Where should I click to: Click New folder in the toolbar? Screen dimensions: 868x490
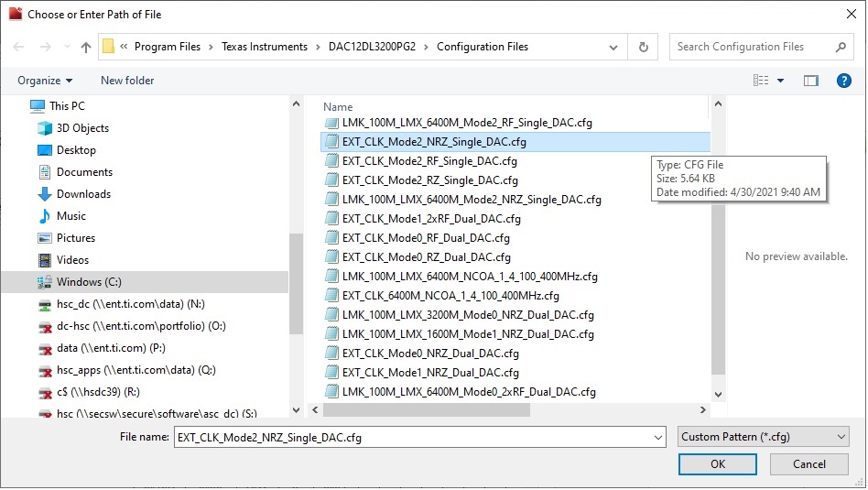click(127, 81)
